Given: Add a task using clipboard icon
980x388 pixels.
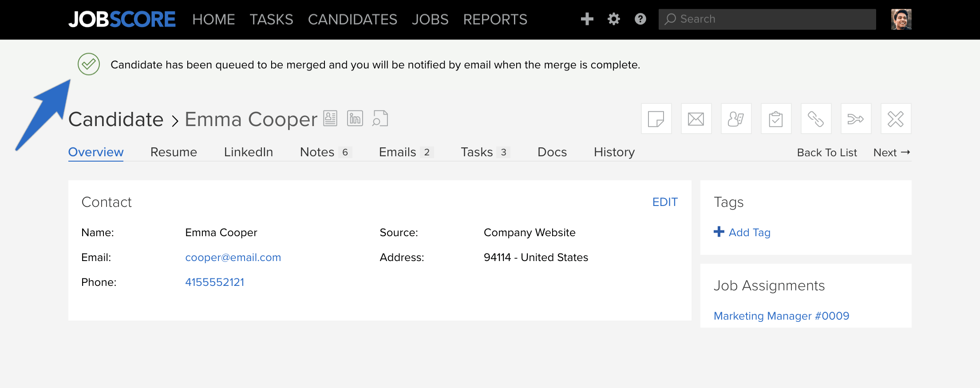Looking at the screenshot, I should coord(776,119).
